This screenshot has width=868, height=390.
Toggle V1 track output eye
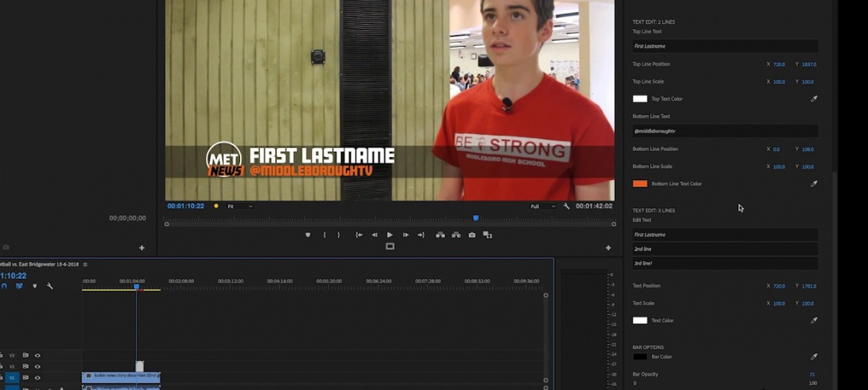click(x=38, y=378)
